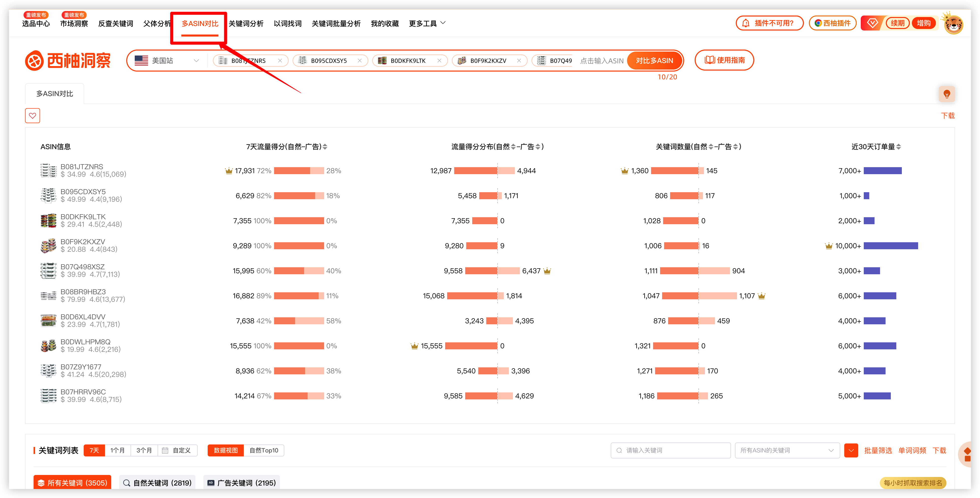Open 所有ASIN的关键词 dropdown
This screenshot has width=980, height=498.
(x=787, y=450)
